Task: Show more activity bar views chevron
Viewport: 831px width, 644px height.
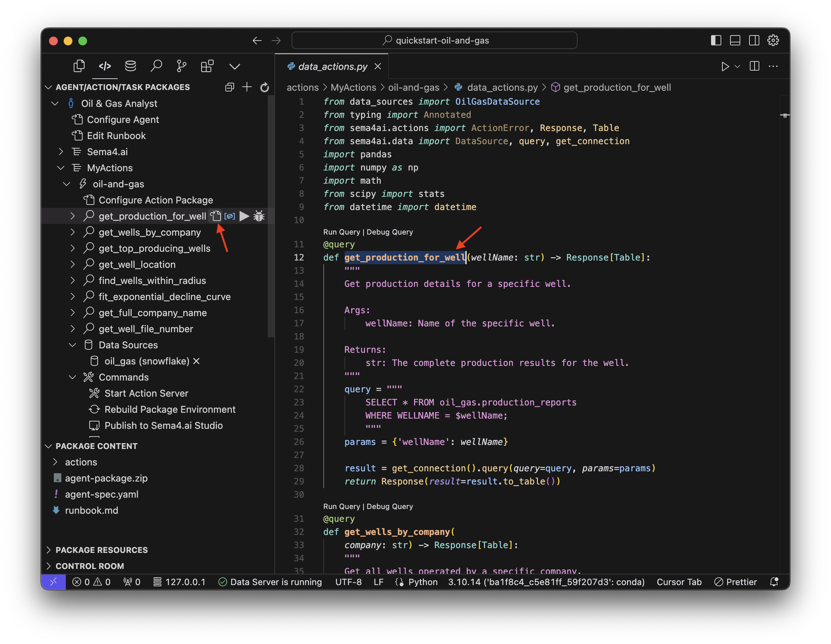Action: pos(235,67)
